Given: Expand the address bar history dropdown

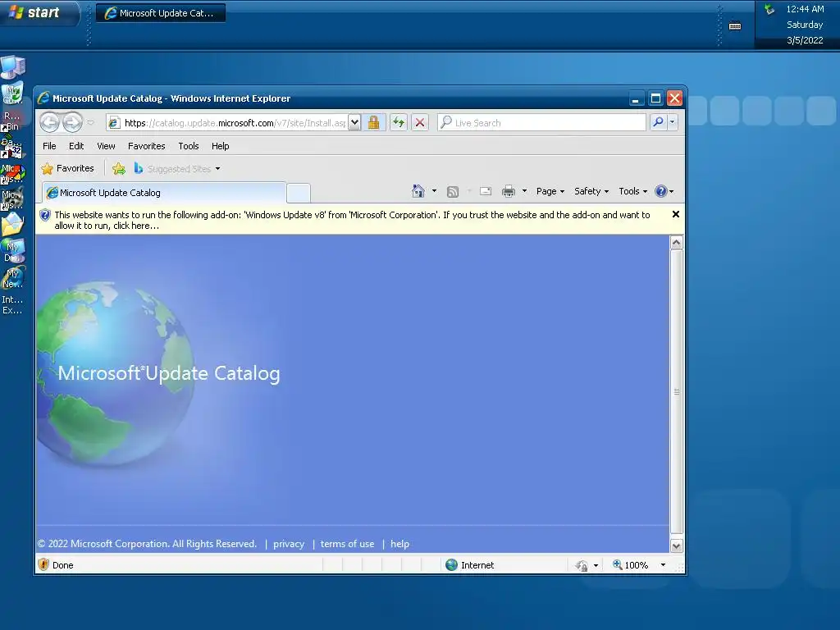Looking at the screenshot, I should coord(354,123).
